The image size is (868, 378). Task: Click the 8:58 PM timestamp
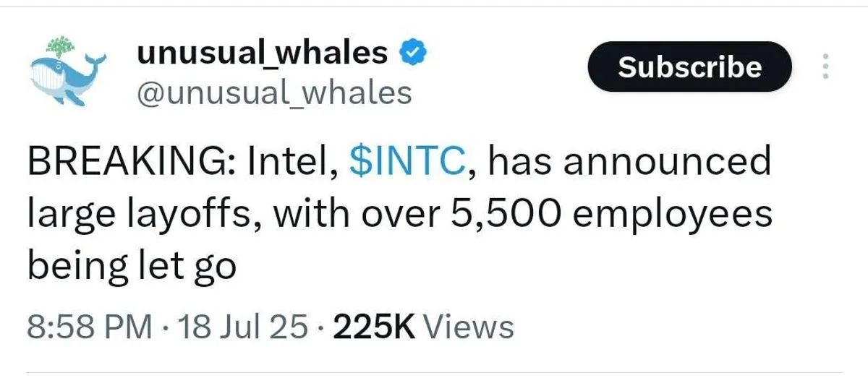click(x=90, y=327)
